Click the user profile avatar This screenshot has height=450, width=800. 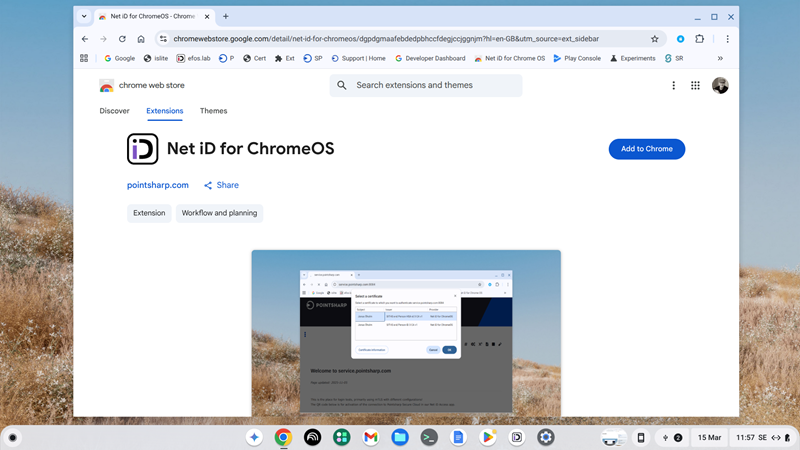pyautogui.click(x=720, y=86)
